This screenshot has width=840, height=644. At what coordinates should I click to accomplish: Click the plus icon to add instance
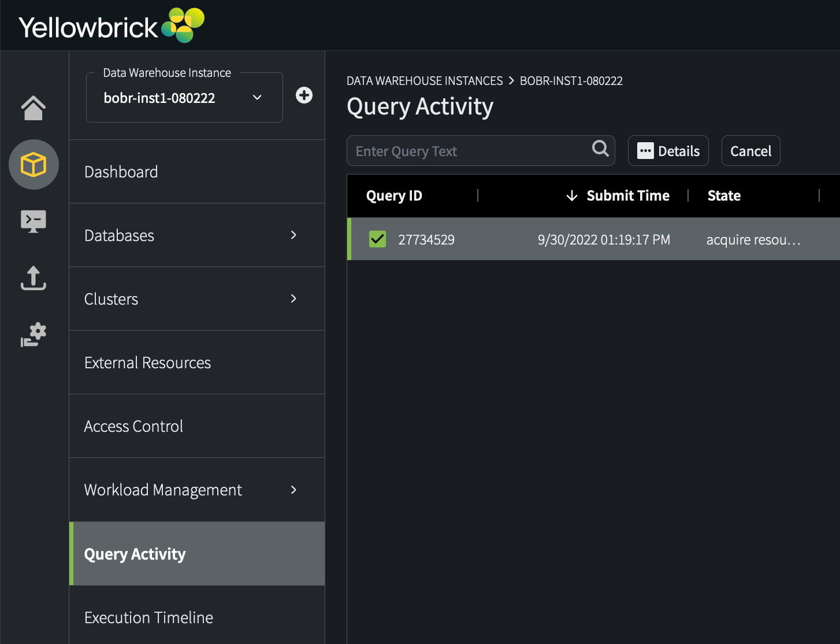(304, 95)
